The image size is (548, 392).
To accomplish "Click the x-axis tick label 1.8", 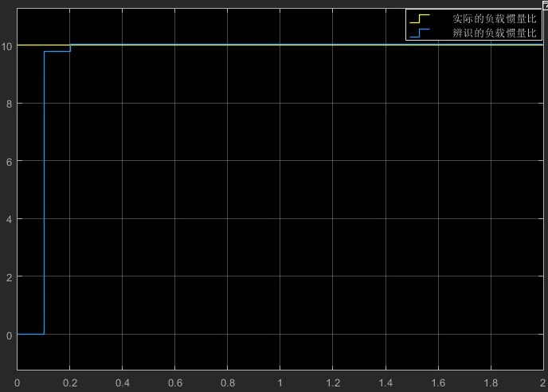I will pyautogui.click(x=491, y=383).
